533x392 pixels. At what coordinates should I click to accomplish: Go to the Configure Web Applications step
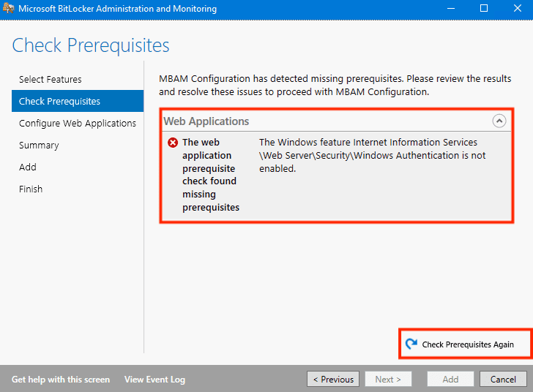click(78, 123)
